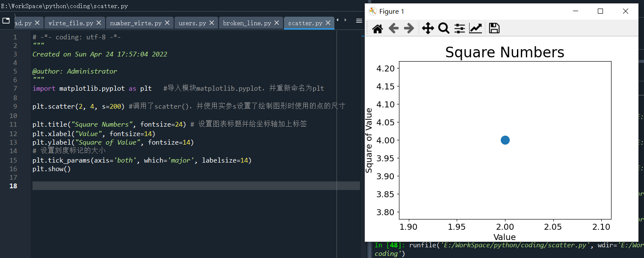Click the blue scatter point in plot

[505, 140]
